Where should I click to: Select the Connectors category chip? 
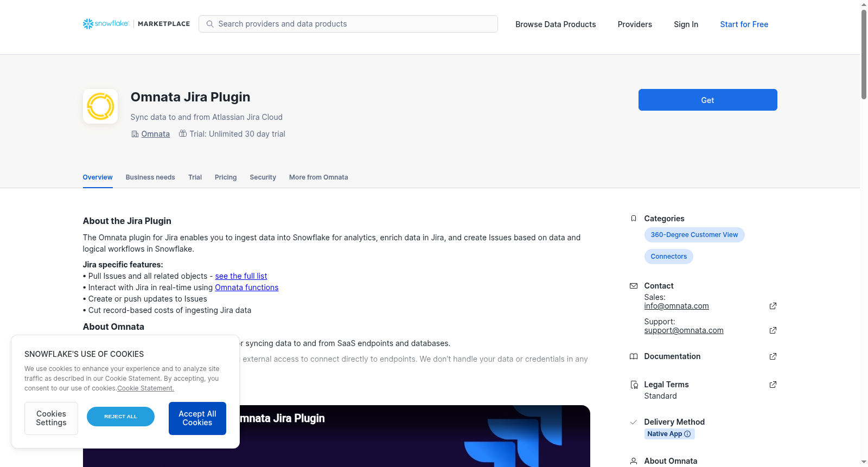pos(669,257)
